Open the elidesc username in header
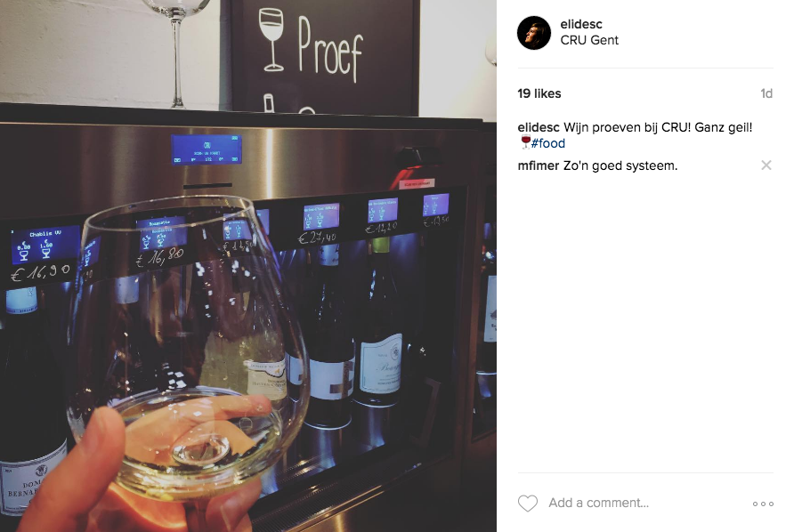Image resolution: width=794 pixels, height=532 pixels. (581, 24)
